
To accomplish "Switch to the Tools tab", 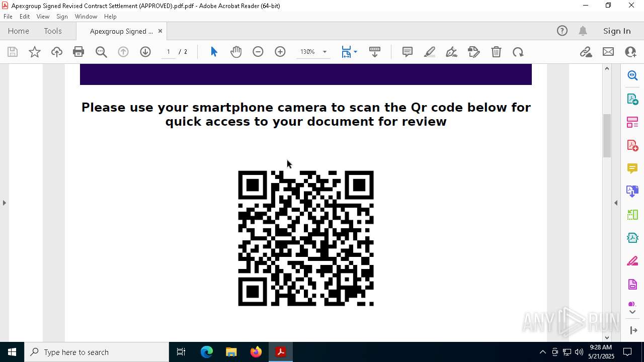I will coord(53,31).
